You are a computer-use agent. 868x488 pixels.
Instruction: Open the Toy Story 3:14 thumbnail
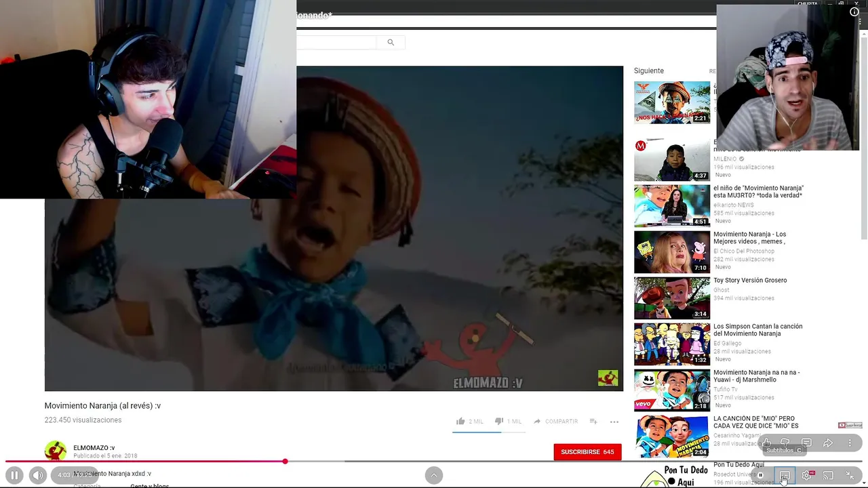(x=672, y=298)
